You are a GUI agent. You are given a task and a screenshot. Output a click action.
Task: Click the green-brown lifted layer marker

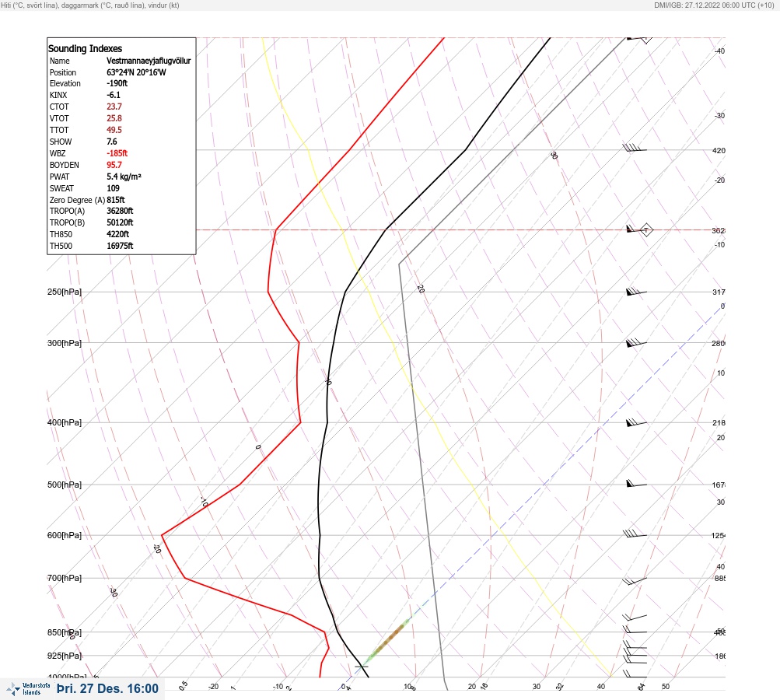click(387, 641)
